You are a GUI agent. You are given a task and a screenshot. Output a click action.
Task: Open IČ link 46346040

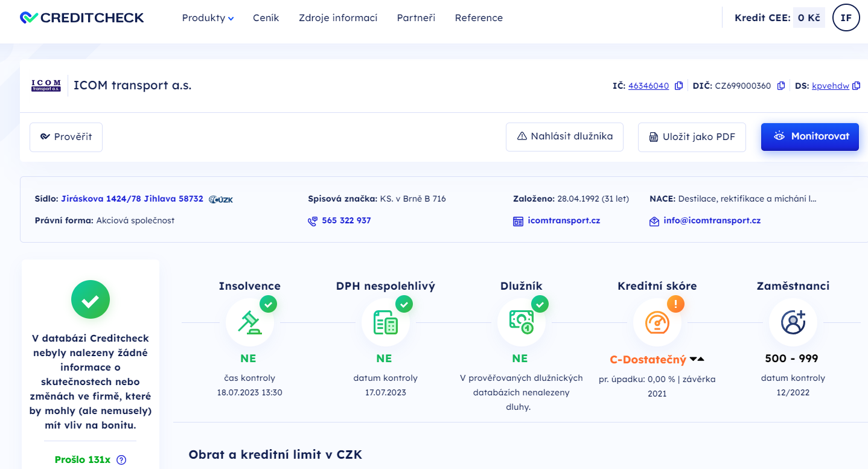click(x=648, y=86)
